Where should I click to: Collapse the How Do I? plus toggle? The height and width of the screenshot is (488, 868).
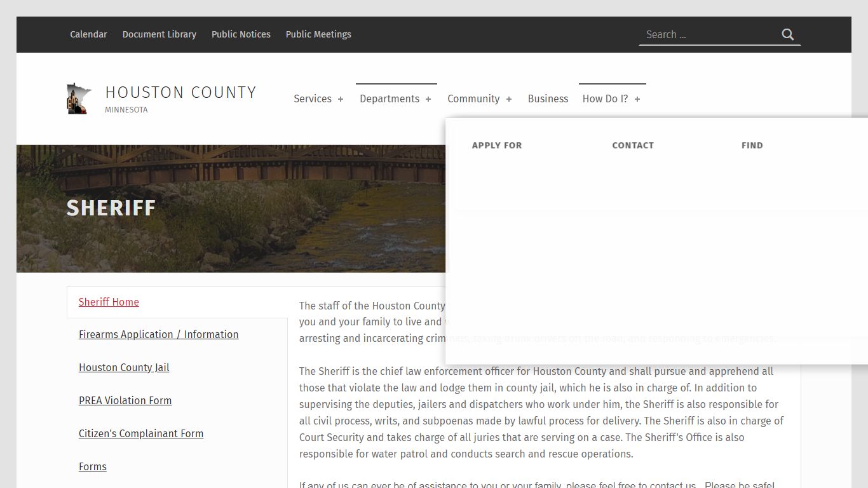tap(637, 99)
